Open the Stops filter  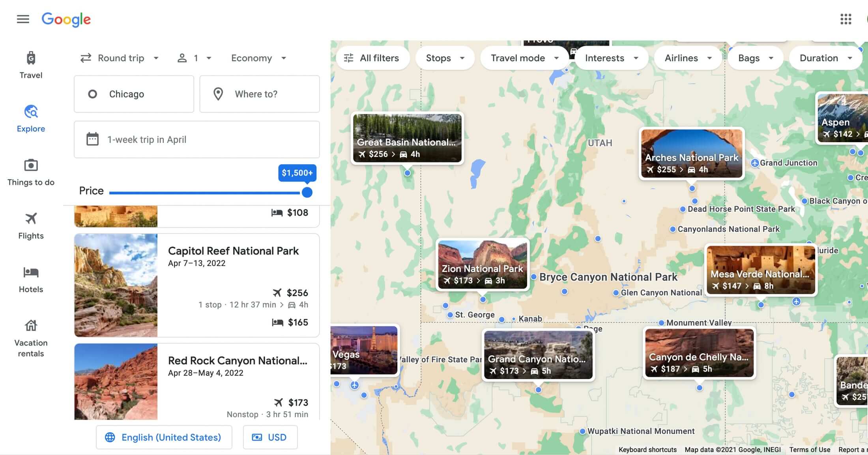(444, 57)
